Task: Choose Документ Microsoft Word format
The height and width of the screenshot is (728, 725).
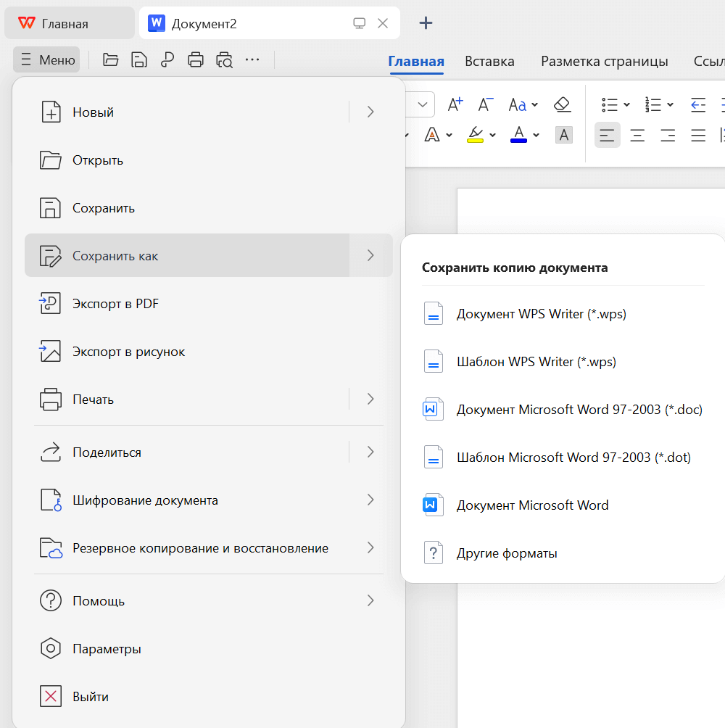Action: [531, 505]
